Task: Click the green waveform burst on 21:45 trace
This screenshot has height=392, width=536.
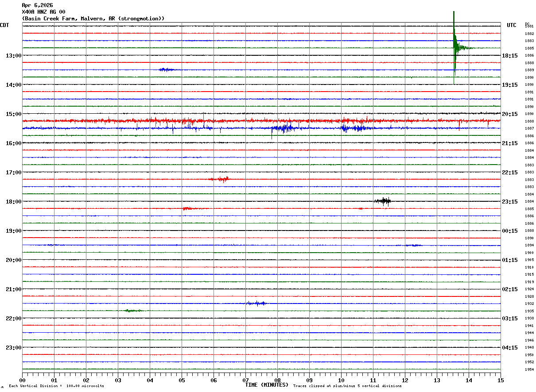Action: pos(133,311)
